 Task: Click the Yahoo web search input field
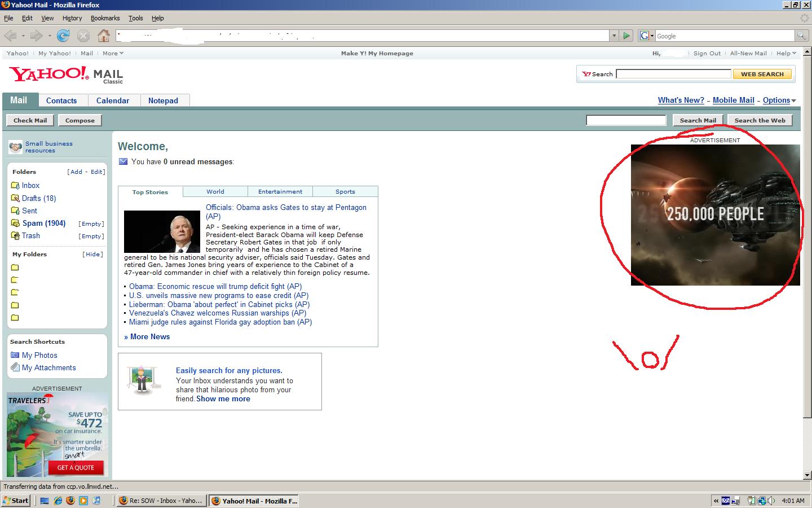(673, 74)
